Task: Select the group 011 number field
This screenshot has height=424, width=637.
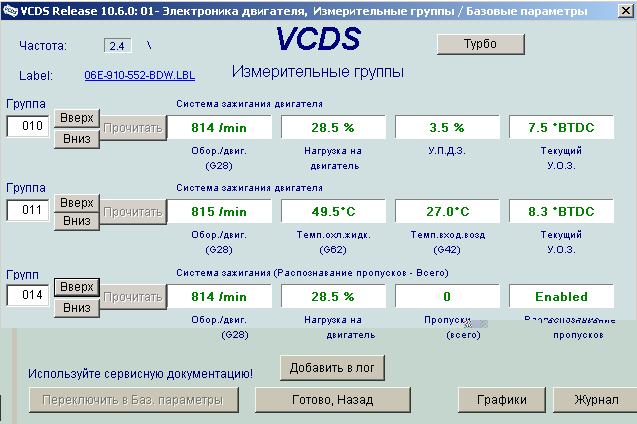Action: pyautogui.click(x=28, y=210)
